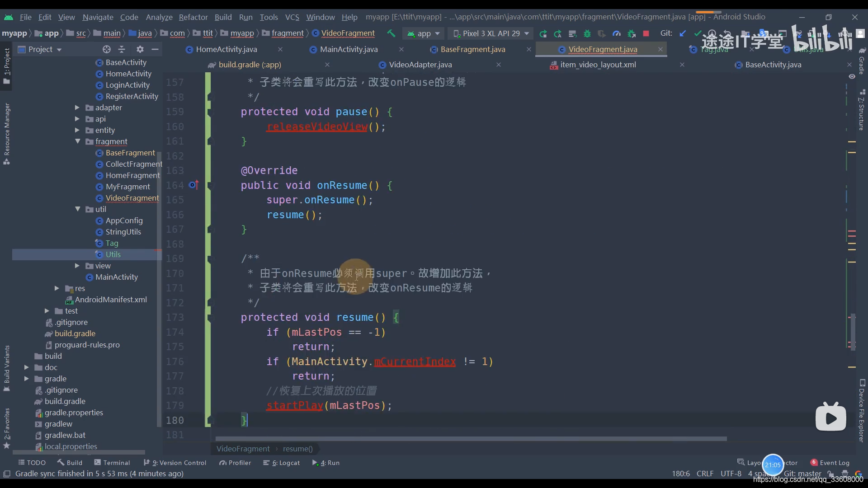Click the Git Update Project arrow icon
This screenshot has width=868, height=488.
click(683, 33)
